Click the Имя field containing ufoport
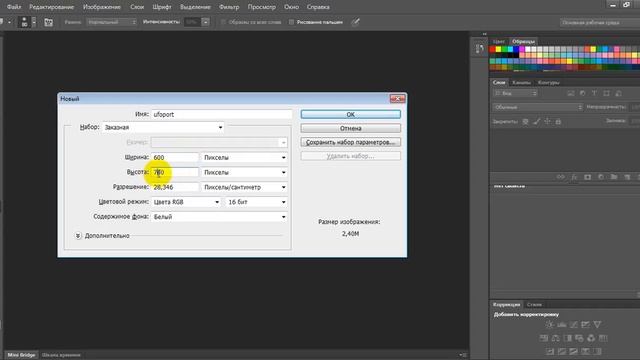The image size is (640, 360). click(222, 115)
